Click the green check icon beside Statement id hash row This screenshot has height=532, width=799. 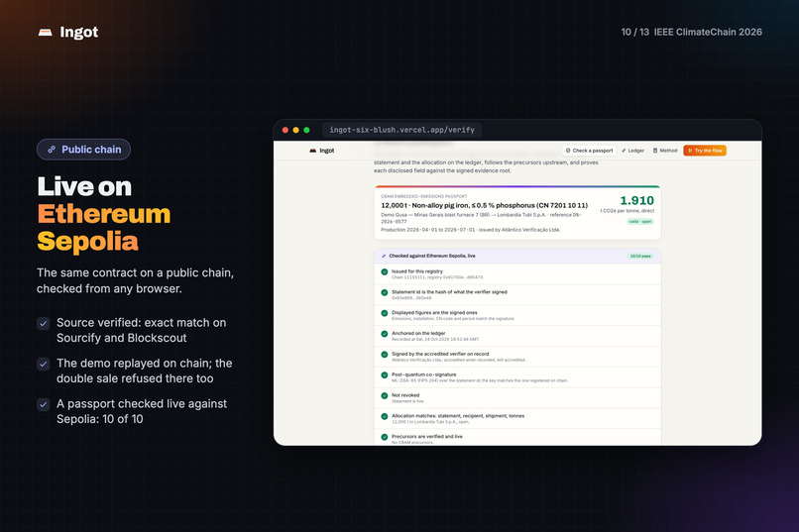(x=385, y=292)
